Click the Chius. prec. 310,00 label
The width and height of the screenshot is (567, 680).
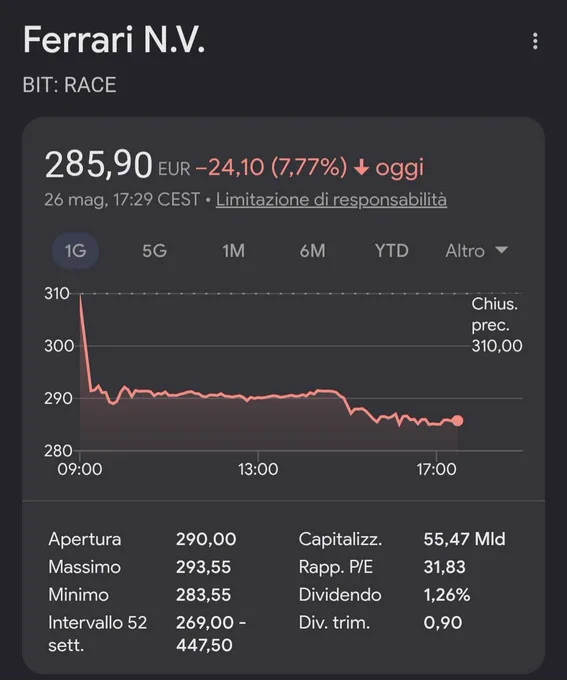tap(497, 325)
